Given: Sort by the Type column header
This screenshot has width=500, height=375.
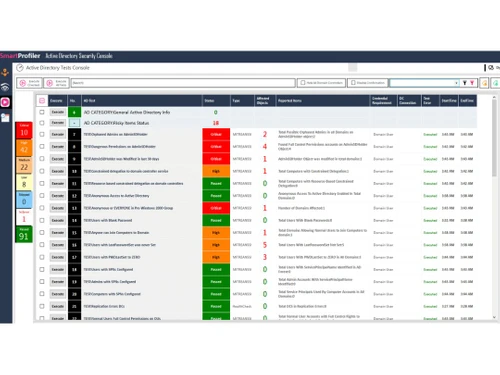Looking at the screenshot, I should tap(242, 101).
